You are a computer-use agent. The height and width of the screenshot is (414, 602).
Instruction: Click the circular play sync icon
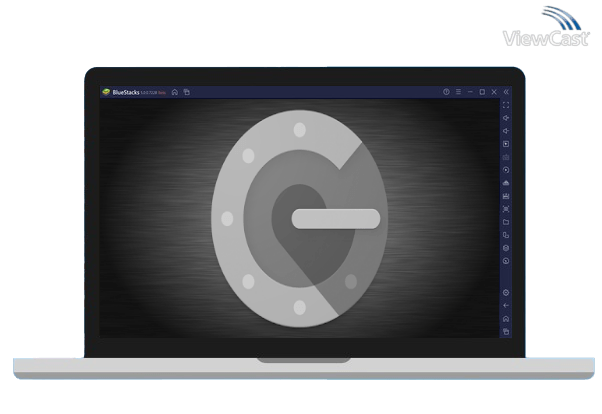(x=506, y=170)
